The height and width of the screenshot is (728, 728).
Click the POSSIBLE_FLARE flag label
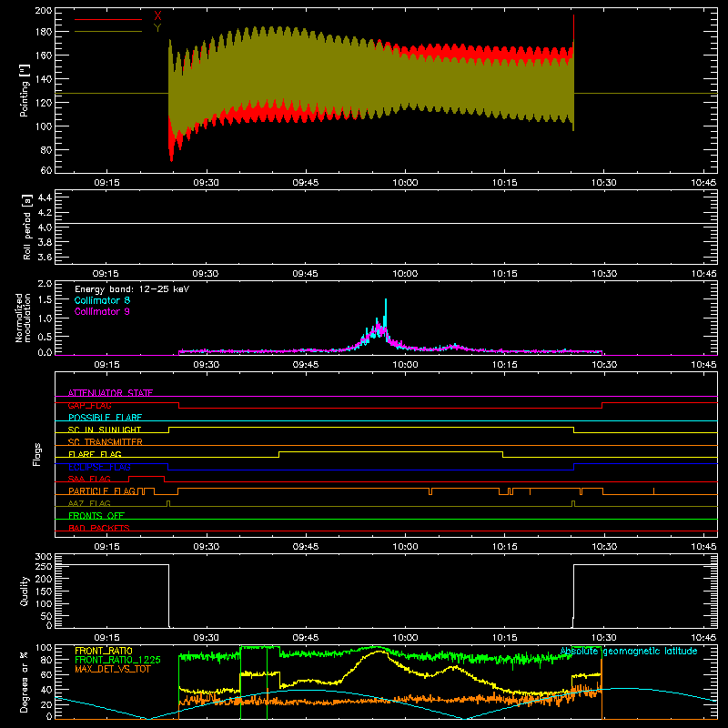pos(105,418)
